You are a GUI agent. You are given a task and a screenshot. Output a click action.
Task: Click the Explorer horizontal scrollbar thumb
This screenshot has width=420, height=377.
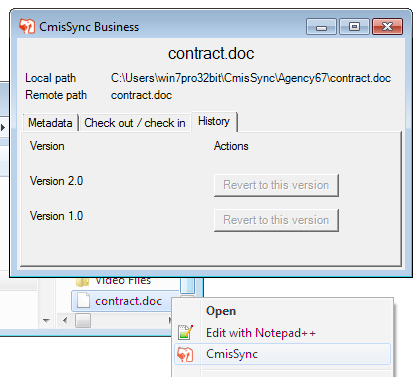pyautogui.click(x=83, y=321)
